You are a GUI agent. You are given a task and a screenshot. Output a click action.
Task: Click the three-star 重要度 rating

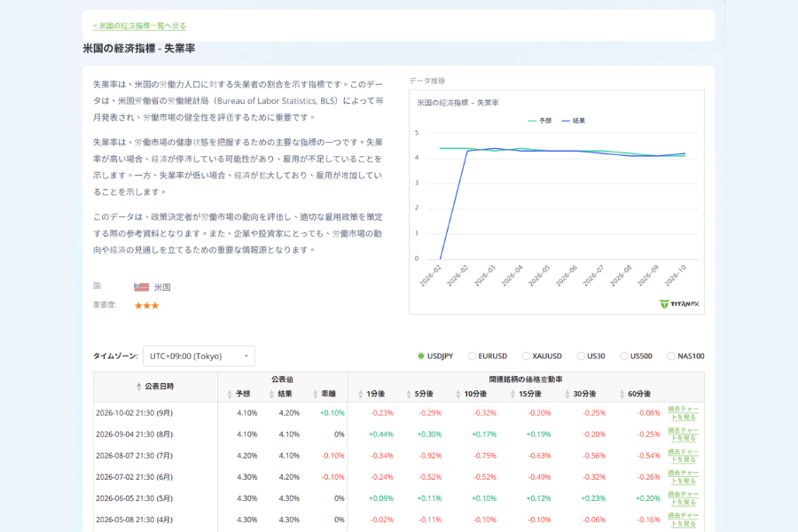coord(146,305)
